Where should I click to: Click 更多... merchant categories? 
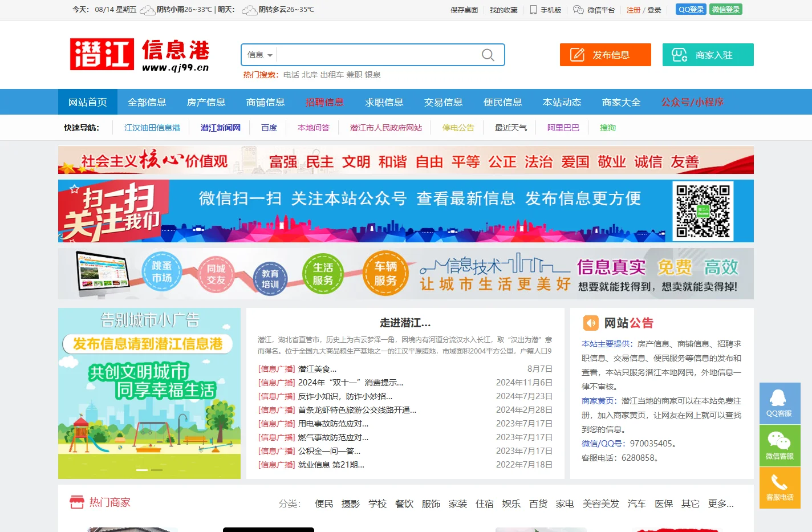point(721,503)
